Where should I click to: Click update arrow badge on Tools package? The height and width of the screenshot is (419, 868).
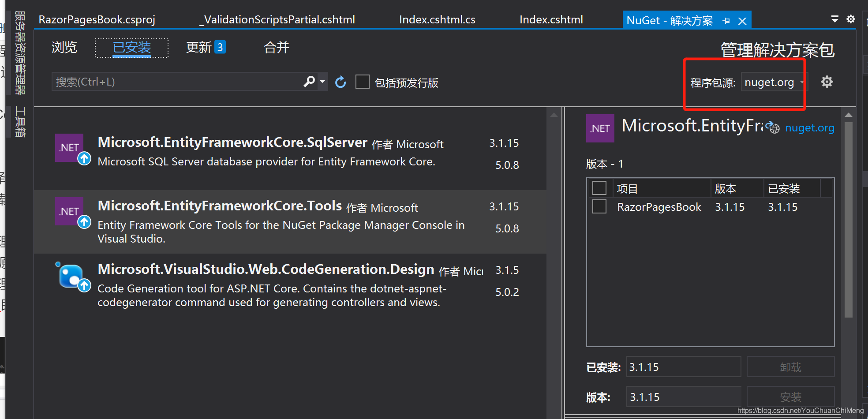pyautogui.click(x=84, y=222)
